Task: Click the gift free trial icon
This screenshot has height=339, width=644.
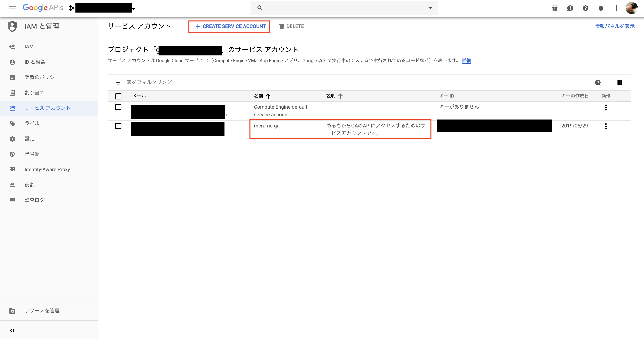Action: (555, 8)
